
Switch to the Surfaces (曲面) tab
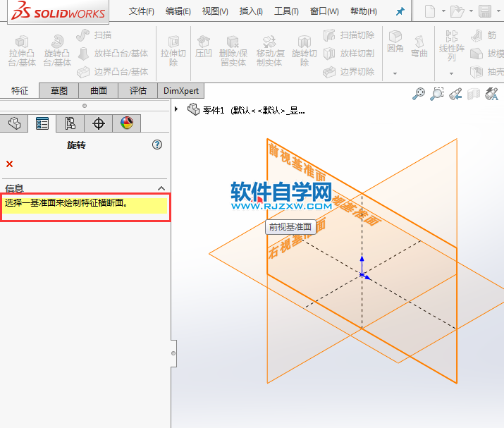click(x=99, y=91)
